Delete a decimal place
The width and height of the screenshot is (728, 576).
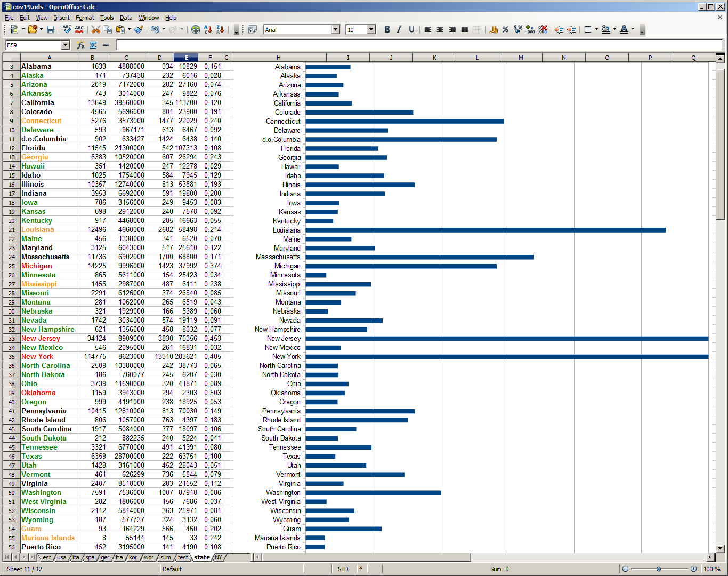(543, 29)
